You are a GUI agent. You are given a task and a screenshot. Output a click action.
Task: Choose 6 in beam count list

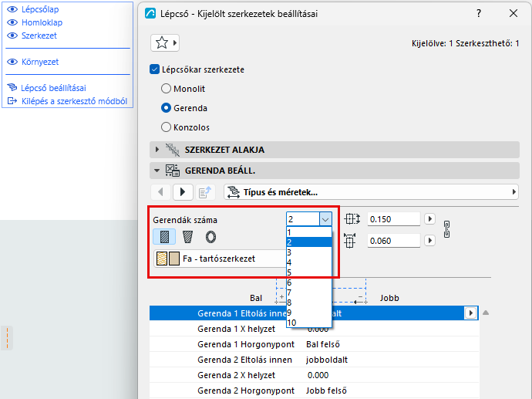click(309, 282)
